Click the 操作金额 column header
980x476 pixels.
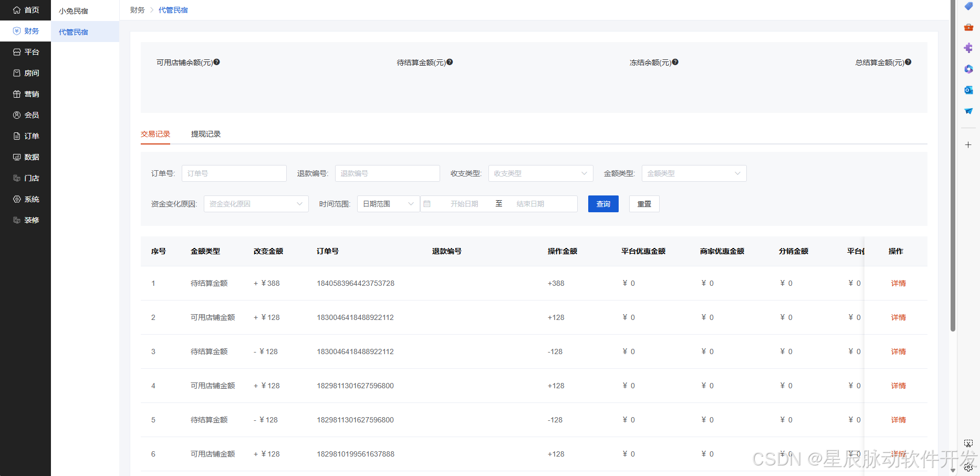[x=562, y=251]
